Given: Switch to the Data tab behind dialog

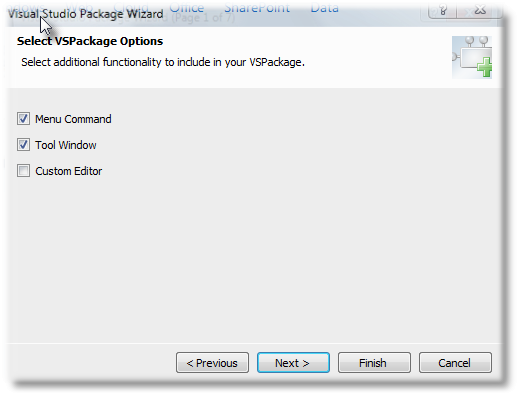Looking at the screenshot, I should click(325, 7).
